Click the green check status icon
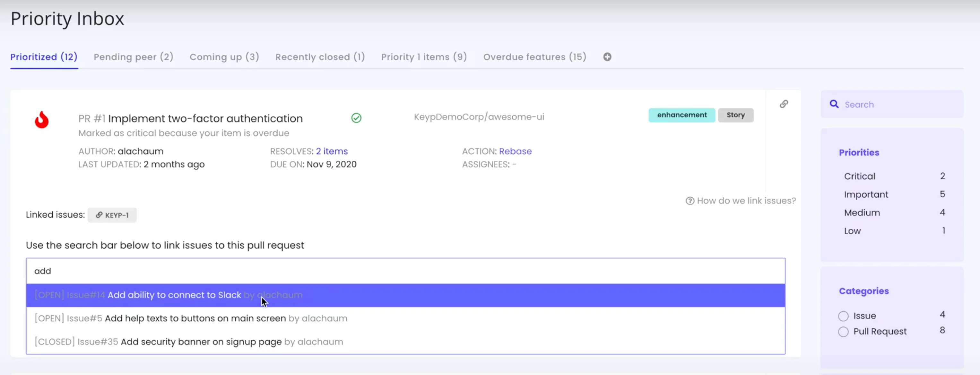 (356, 118)
